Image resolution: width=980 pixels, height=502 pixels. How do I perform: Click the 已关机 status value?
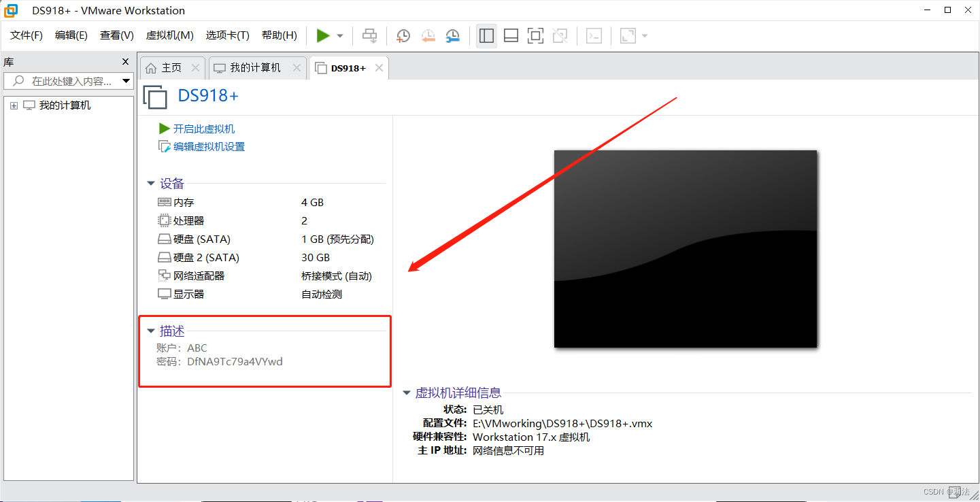(488, 409)
